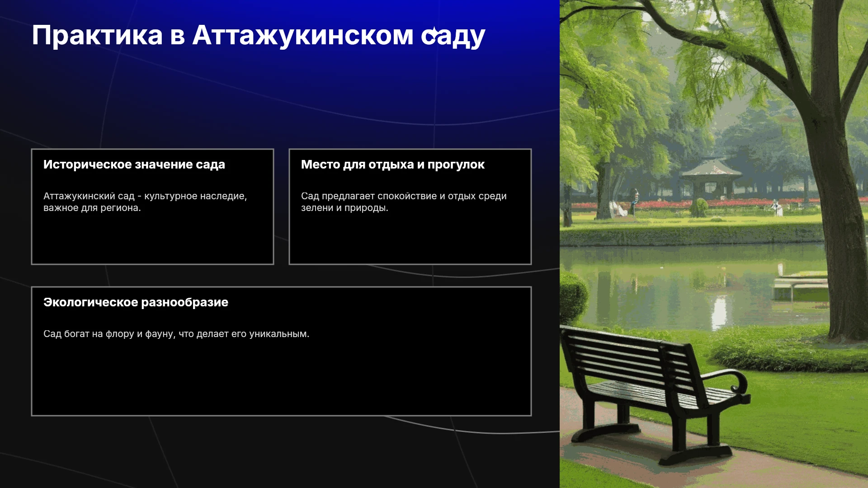Select the slide title Практика в Аттажукинском саду
The width and height of the screenshot is (868, 488).
(x=259, y=35)
